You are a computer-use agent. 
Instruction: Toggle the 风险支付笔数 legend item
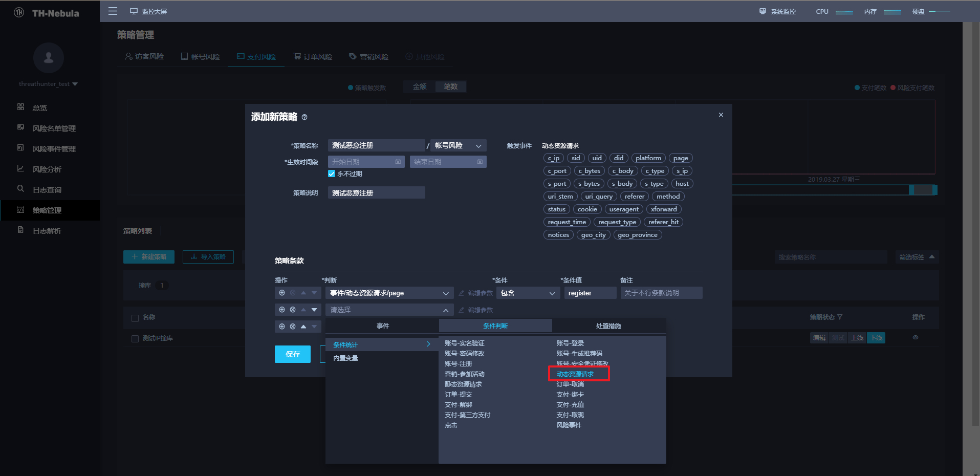pyautogui.click(x=912, y=88)
